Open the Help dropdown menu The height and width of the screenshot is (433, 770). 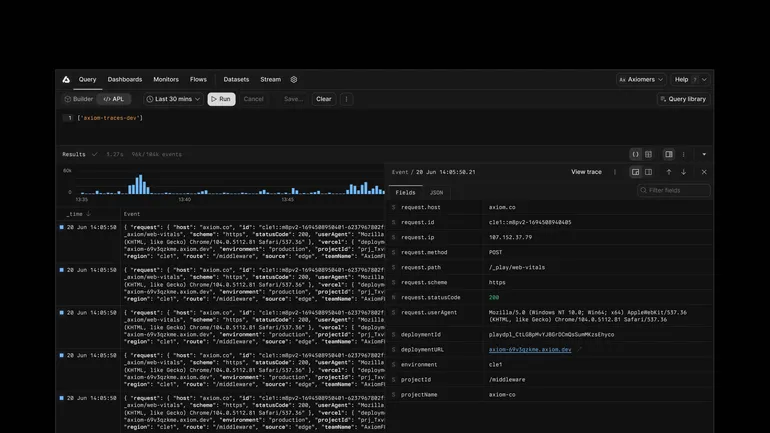690,79
